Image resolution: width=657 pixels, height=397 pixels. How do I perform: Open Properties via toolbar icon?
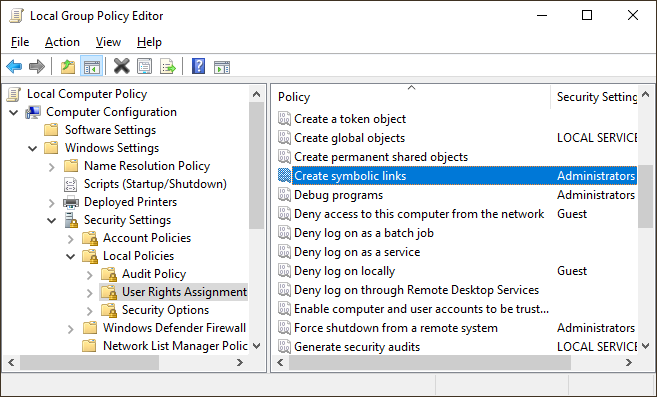[145, 66]
